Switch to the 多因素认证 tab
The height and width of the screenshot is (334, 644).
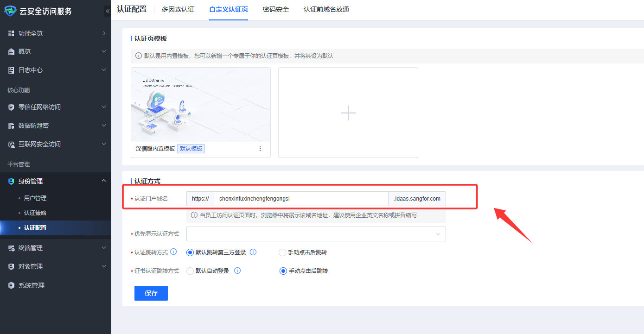[178, 9]
